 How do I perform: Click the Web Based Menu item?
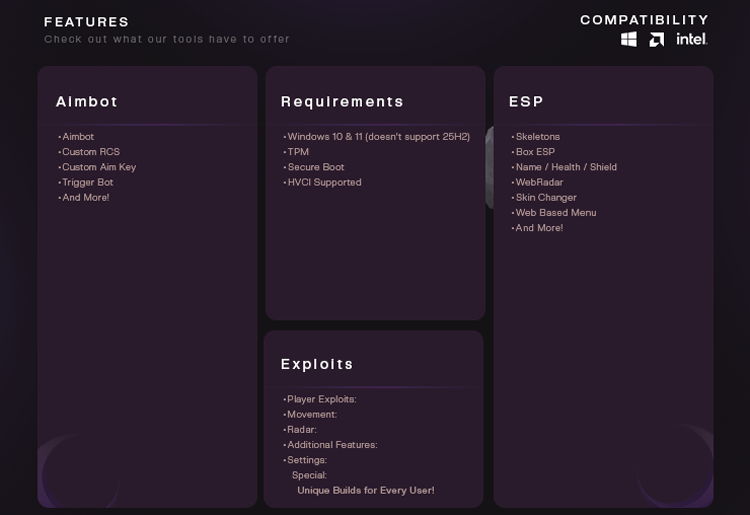pos(554,213)
